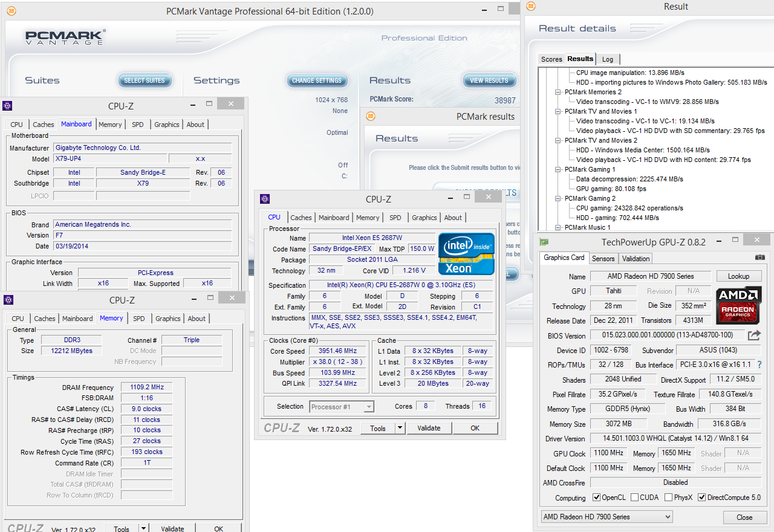The image size is (774, 532).
Task: Click the Tools button in the processor CPU-Z window
Action: 378,428
